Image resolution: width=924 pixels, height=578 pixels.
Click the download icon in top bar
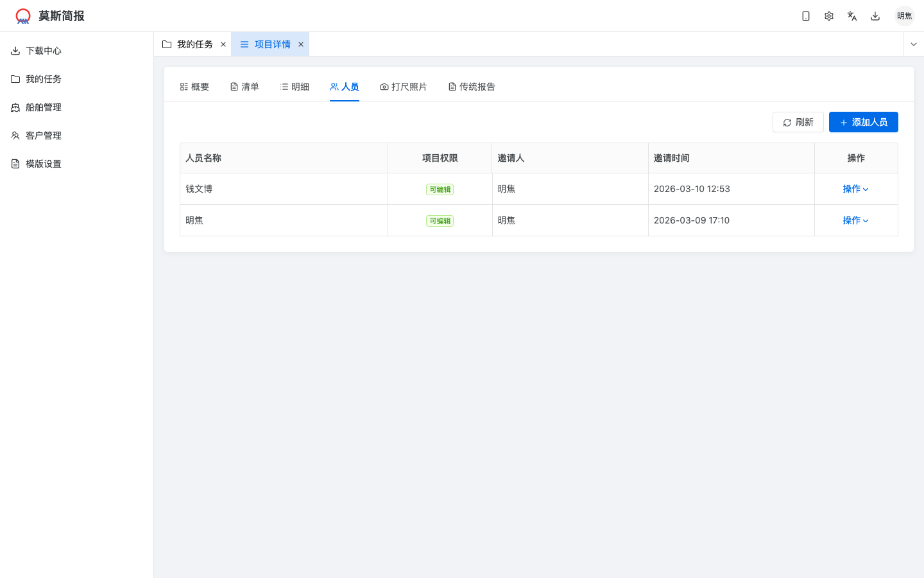(x=875, y=16)
